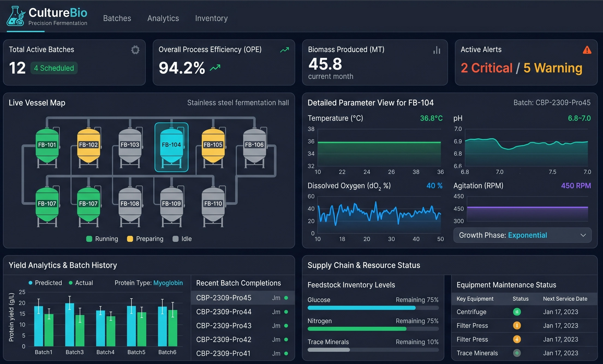Click the trend arrow icon on OPE card
This screenshot has height=364, width=603.
[284, 50]
